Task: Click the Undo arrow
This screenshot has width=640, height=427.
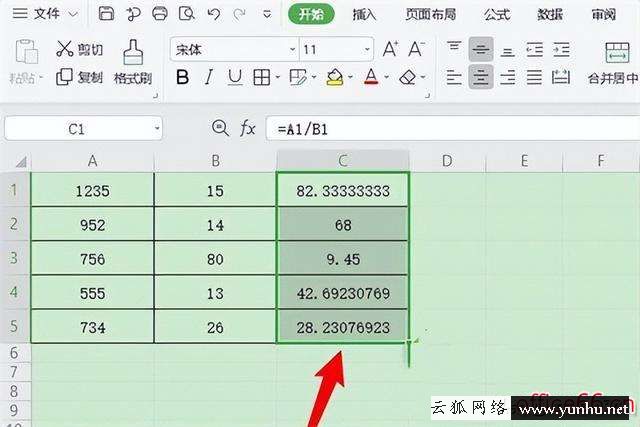Action: [213, 14]
